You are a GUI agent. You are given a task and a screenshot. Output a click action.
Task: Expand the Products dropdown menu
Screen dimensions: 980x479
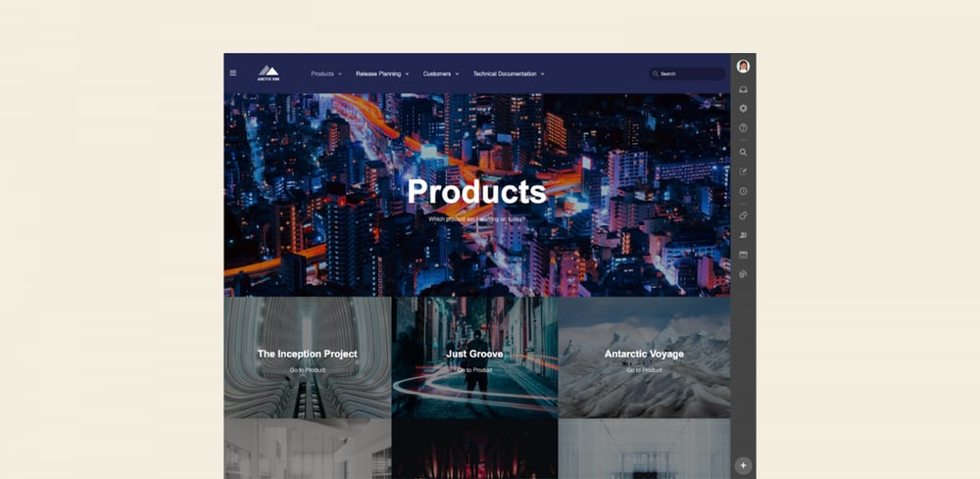(326, 73)
